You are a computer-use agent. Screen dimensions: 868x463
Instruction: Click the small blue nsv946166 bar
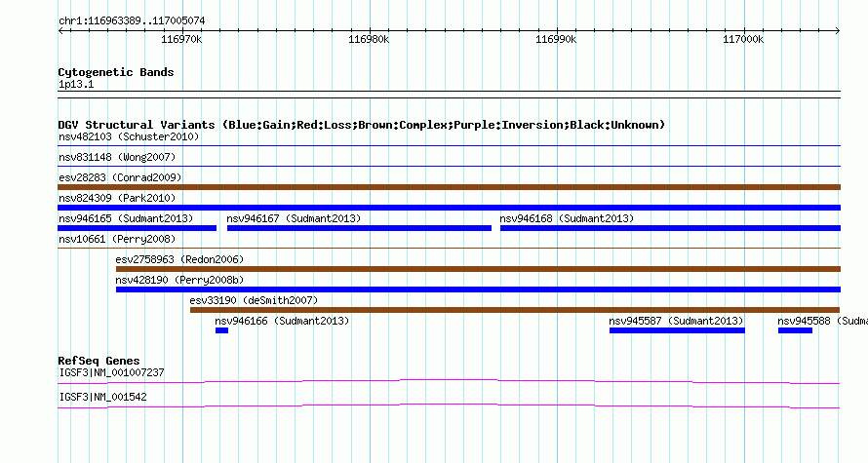pos(222,330)
